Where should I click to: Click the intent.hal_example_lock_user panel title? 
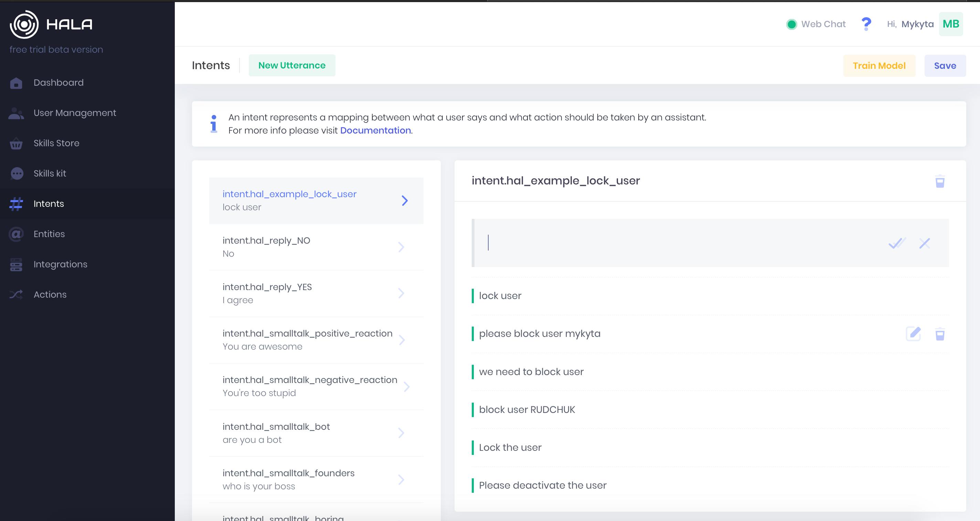click(556, 181)
